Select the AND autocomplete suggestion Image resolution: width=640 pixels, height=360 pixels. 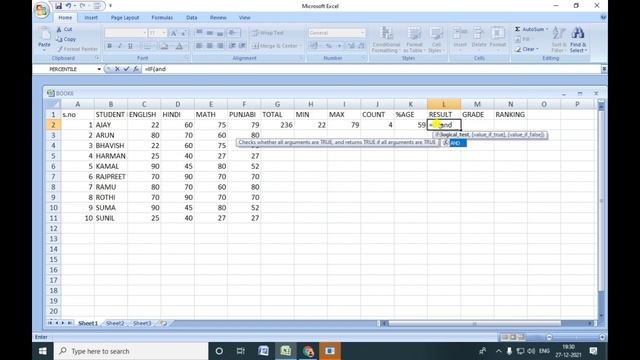point(454,143)
